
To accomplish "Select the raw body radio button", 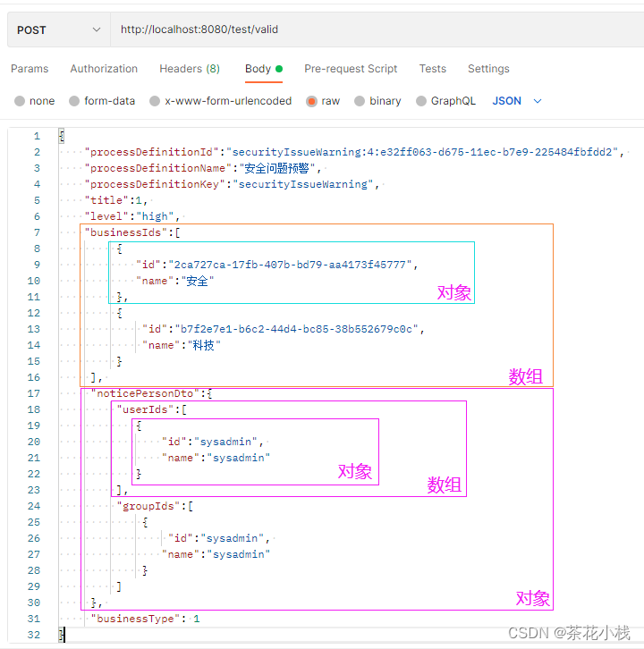I will (311, 101).
